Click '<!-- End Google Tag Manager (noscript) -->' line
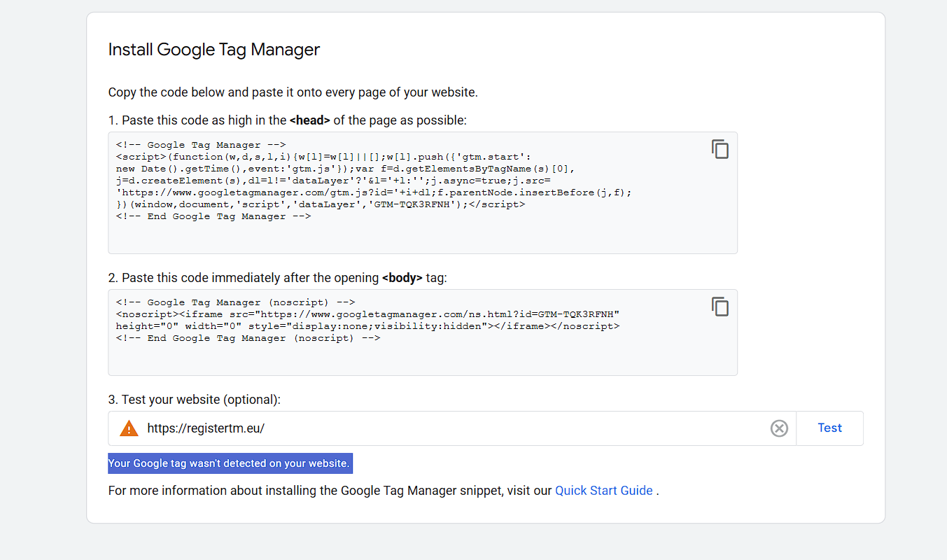 (x=248, y=338)
